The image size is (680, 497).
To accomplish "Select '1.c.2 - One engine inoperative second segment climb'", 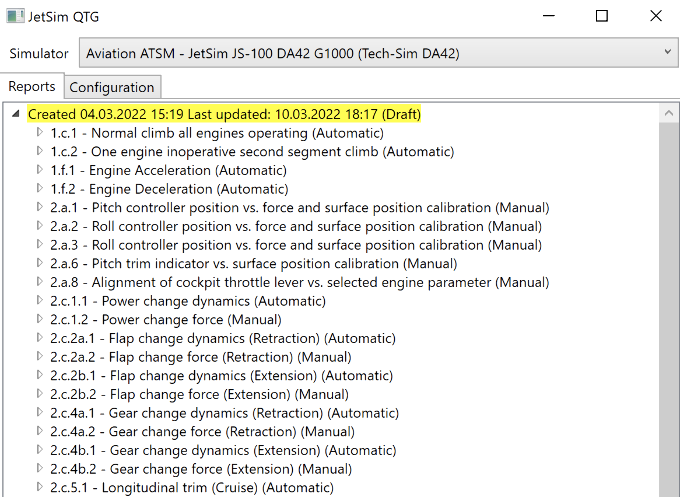I will (252, 152).
